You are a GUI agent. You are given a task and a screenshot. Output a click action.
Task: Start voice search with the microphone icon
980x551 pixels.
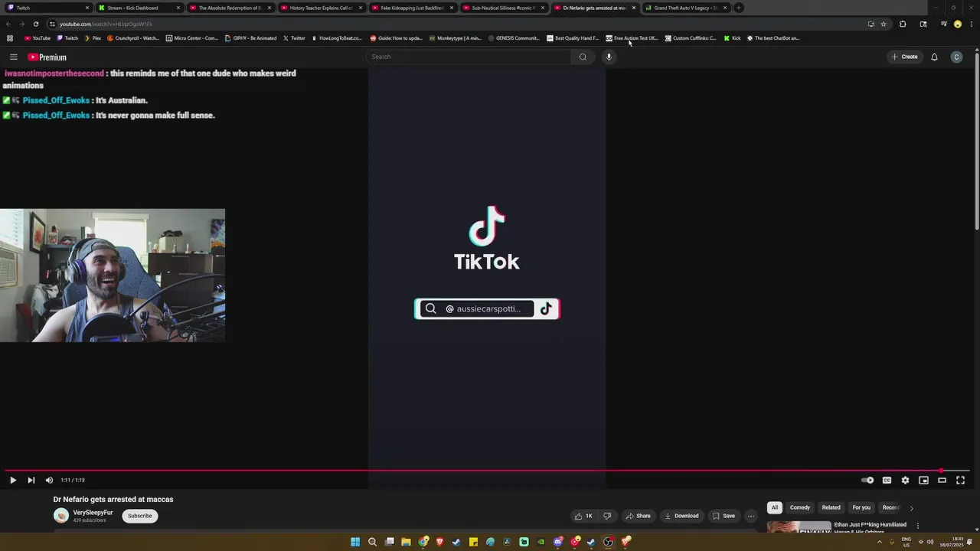click(x=609, y=57)
